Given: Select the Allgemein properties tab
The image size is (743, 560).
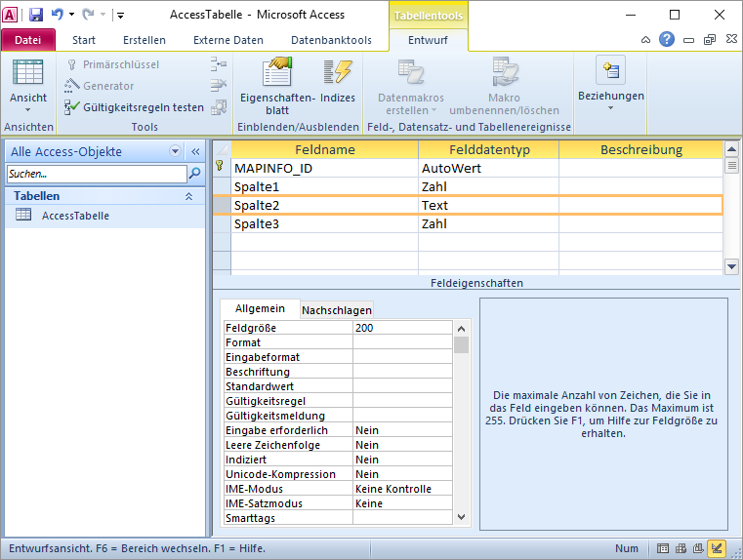Looking at the screenshot, I should 260,308.
